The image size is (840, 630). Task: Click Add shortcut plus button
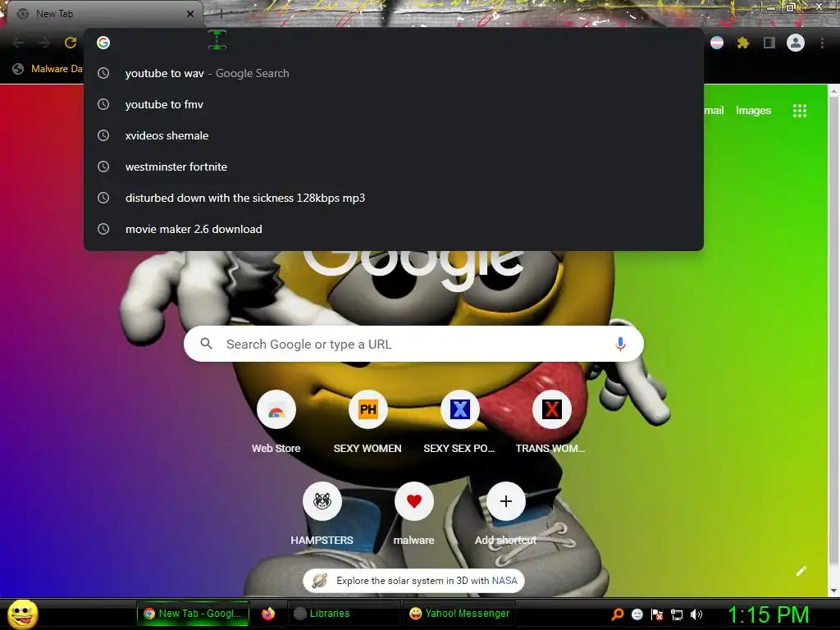[505, 501]
